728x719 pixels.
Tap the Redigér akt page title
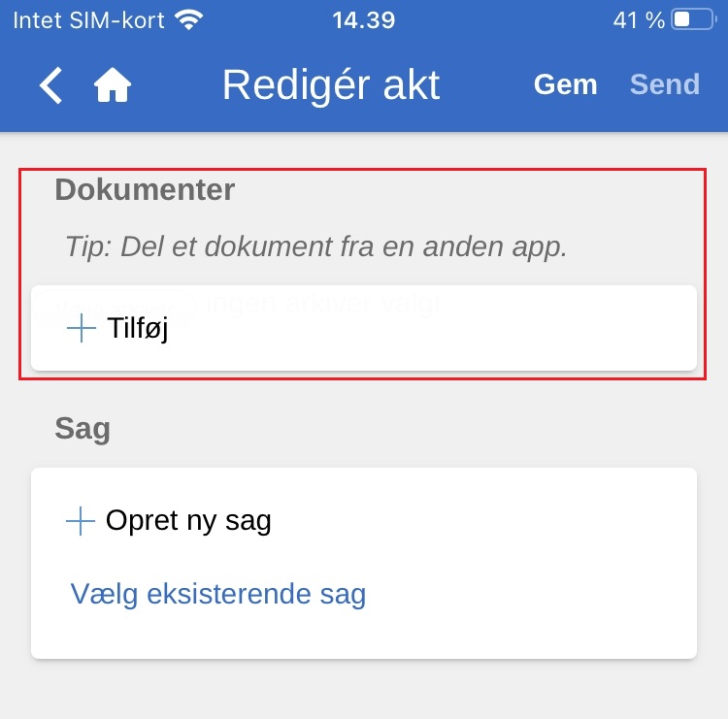[331, 85]
